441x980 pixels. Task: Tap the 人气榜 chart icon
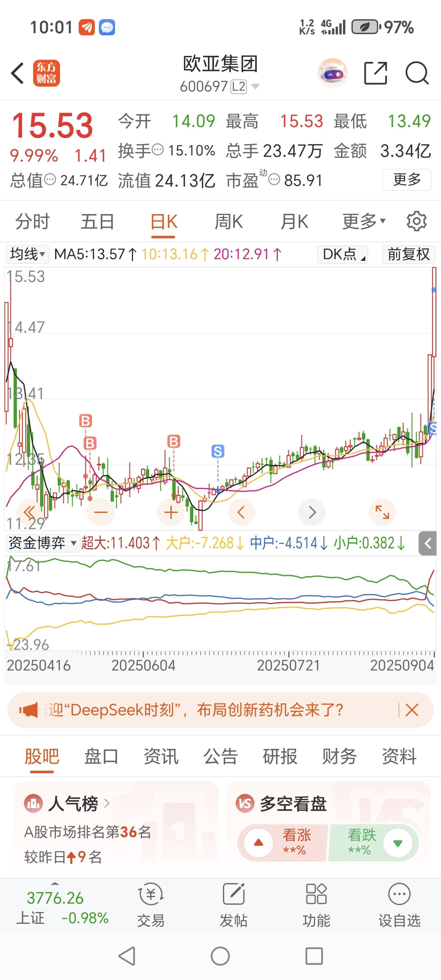click(33, 804)
